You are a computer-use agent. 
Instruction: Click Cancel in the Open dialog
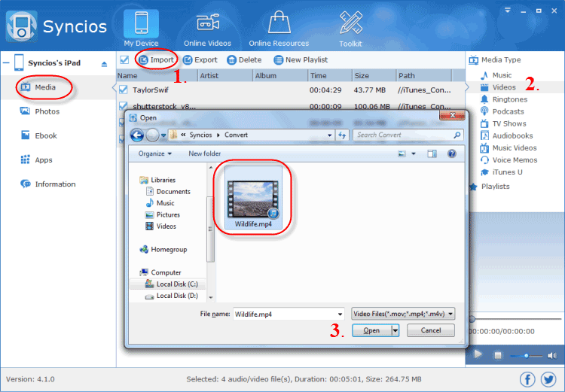431,330
